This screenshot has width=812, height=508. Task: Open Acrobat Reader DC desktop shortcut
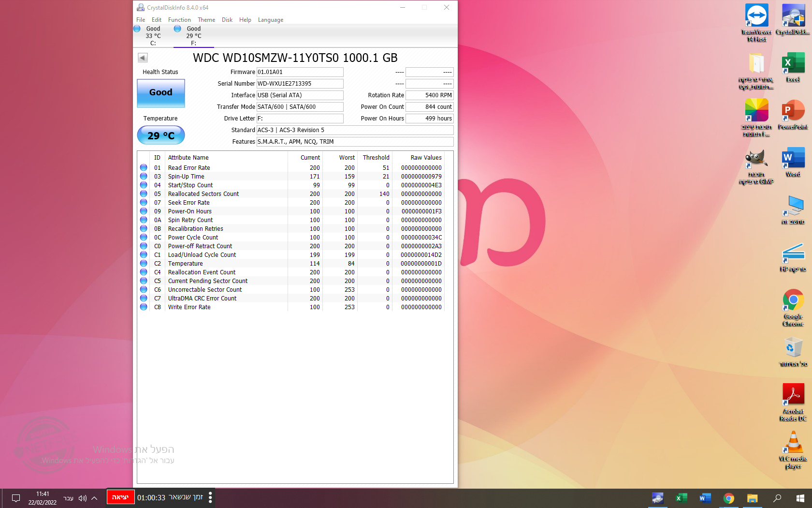(x=793, y=403)
